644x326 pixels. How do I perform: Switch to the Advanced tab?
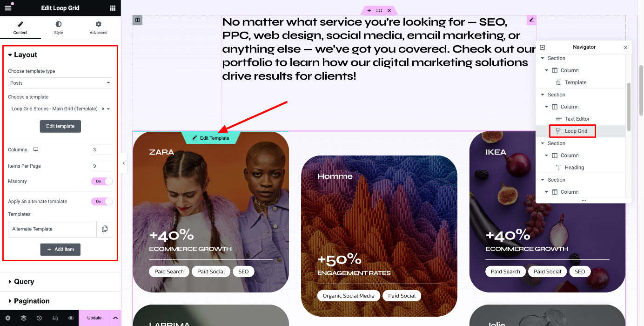(98, 27)
